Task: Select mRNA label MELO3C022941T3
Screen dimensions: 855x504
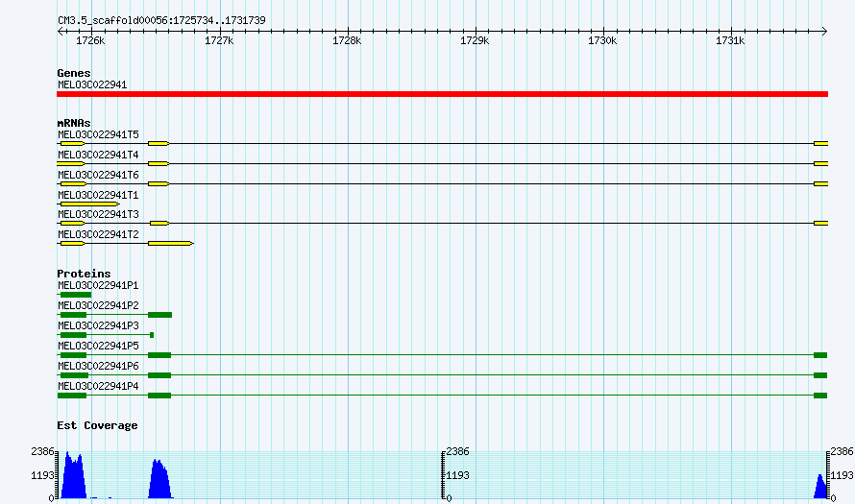Action: (x=98, y=215)
